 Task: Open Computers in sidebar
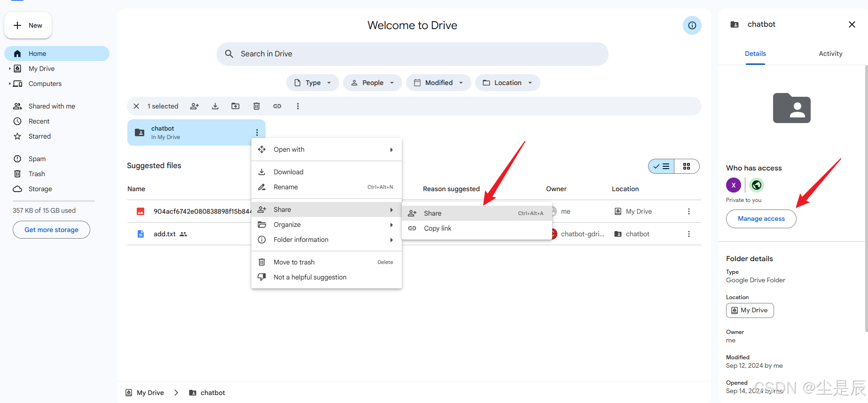point(45,84)
